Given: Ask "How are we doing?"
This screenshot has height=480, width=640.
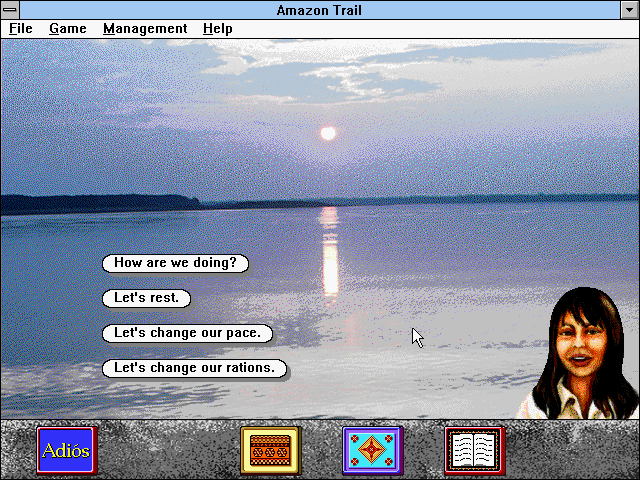Looking at the screenshot, I should pyautogui.click(x=175, y=263).
